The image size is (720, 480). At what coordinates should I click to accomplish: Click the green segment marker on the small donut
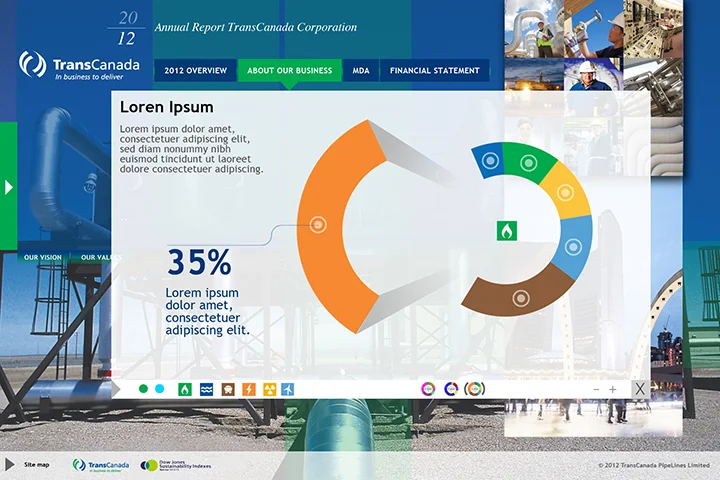529,163
